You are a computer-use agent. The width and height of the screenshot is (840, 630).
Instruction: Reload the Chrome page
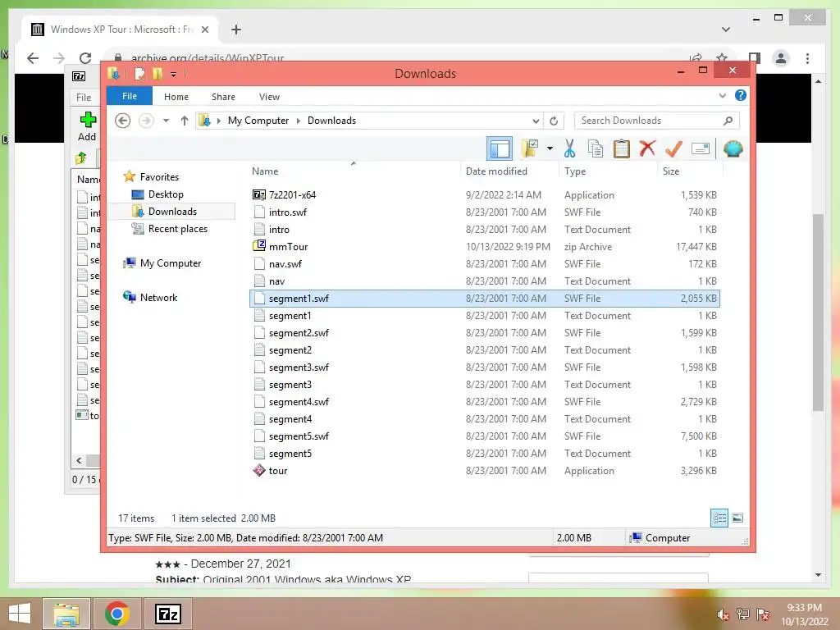85,58
